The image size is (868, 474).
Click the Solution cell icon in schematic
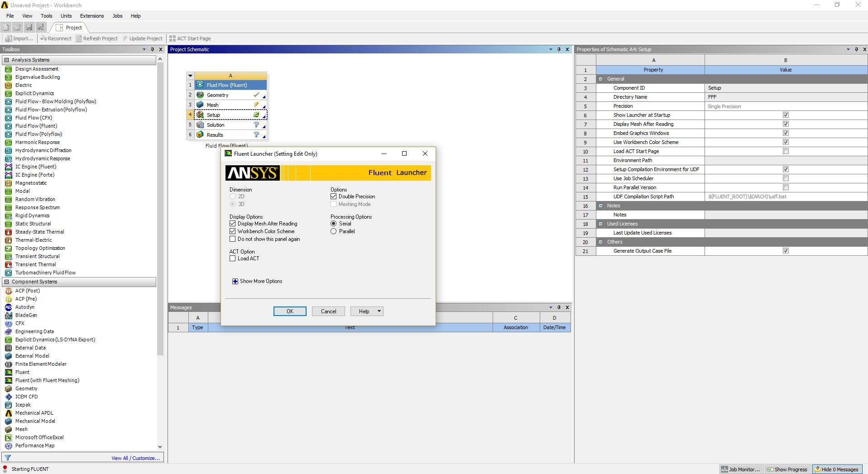point(200,125)
